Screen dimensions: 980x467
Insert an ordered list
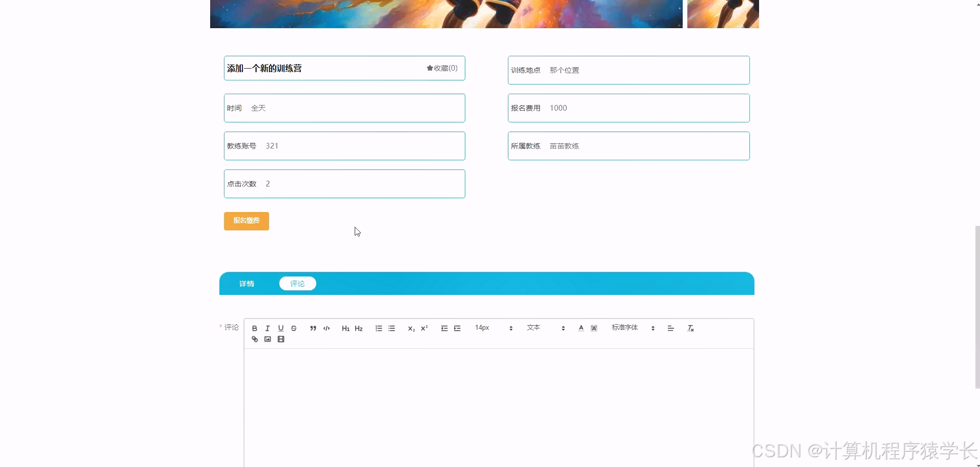pos(379,328)
